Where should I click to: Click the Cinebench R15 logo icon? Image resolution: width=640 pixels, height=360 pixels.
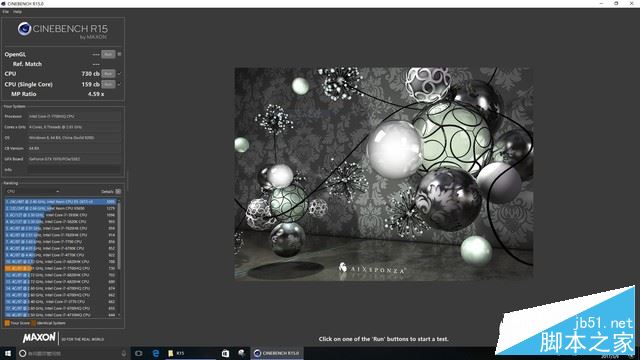pyautogui.click(x=24, y=29)
